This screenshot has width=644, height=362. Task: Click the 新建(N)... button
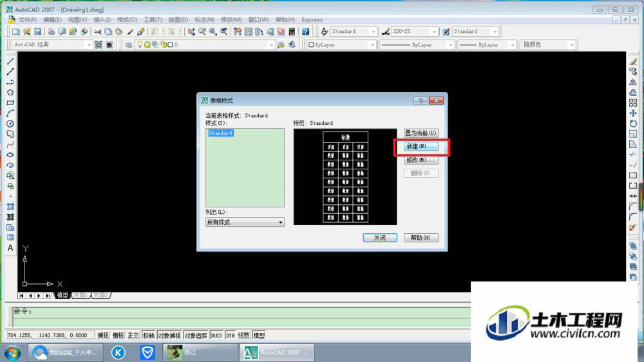coord(421,146)
